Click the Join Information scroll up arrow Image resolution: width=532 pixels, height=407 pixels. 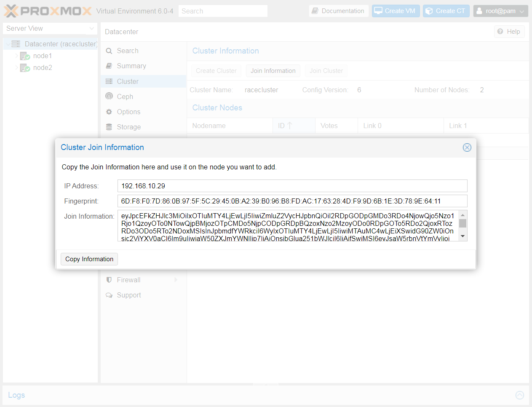(x=463, y=215)
